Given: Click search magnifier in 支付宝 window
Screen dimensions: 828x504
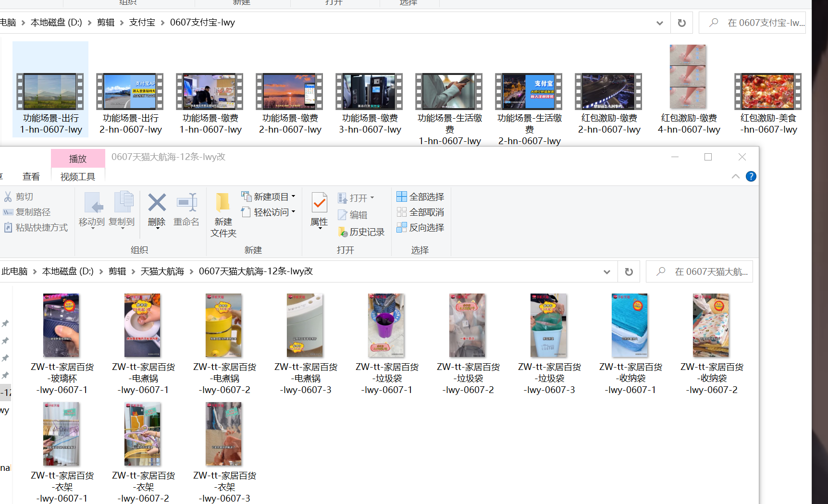Looking at the screenshot, I should tap(714, 23).
